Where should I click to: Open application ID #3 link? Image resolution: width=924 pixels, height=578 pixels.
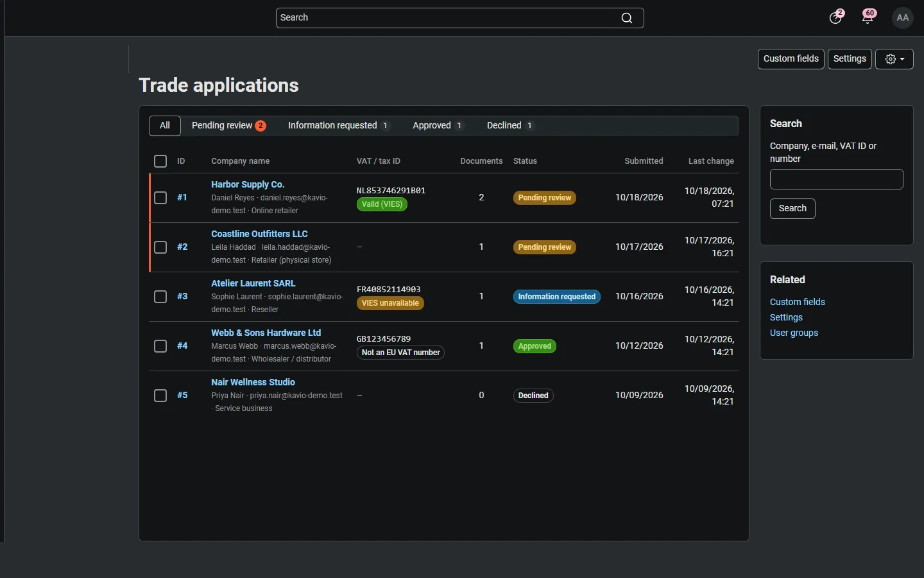click(182, 297)
